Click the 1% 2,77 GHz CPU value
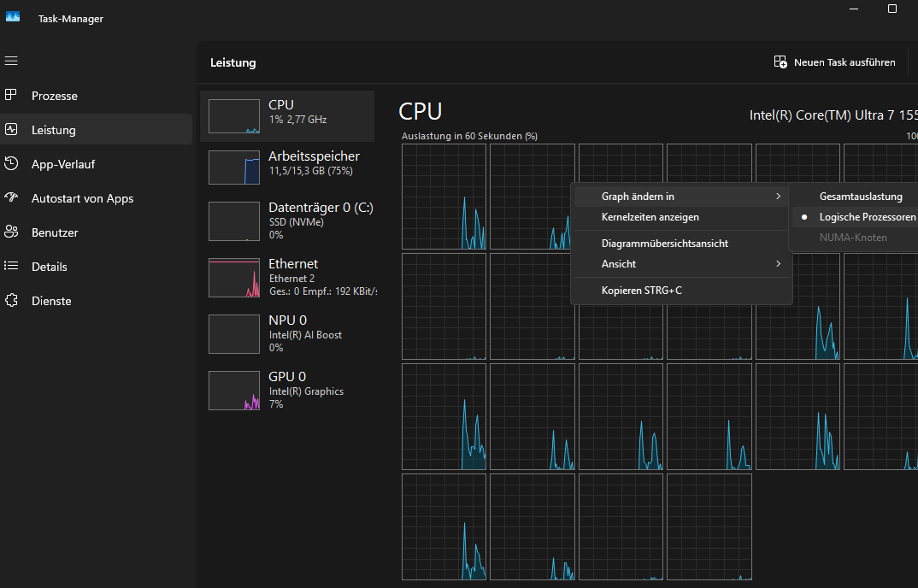The height and width of the screenshot is (588, 918). click(297, 120)
